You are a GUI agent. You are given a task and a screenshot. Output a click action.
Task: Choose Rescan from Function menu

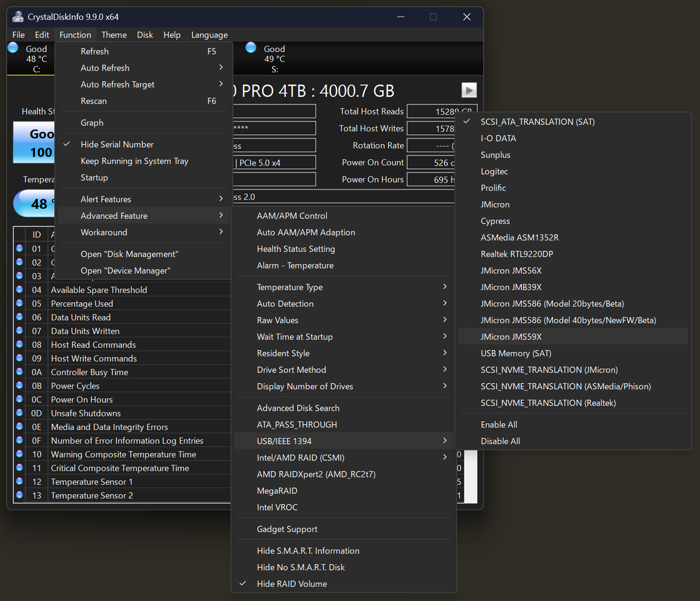click(143, 101)
